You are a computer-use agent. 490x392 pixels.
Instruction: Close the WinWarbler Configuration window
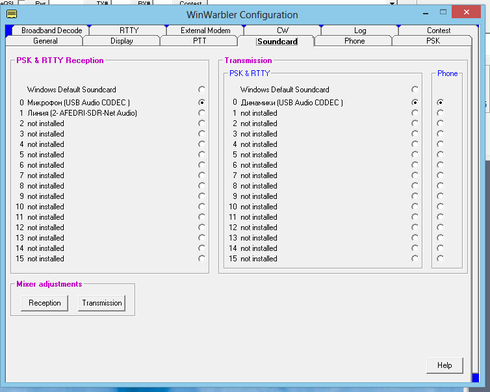point(466,12)
